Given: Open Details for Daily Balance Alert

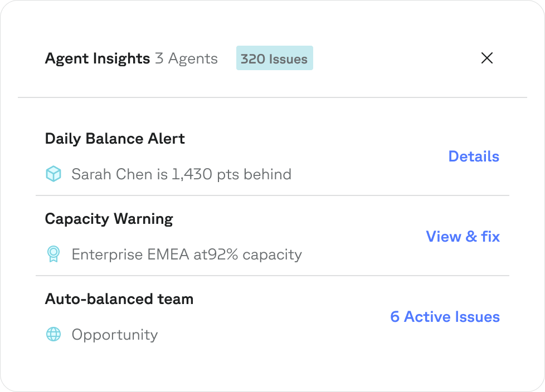Looking at the screenshot, I should (x=474, y=156).
